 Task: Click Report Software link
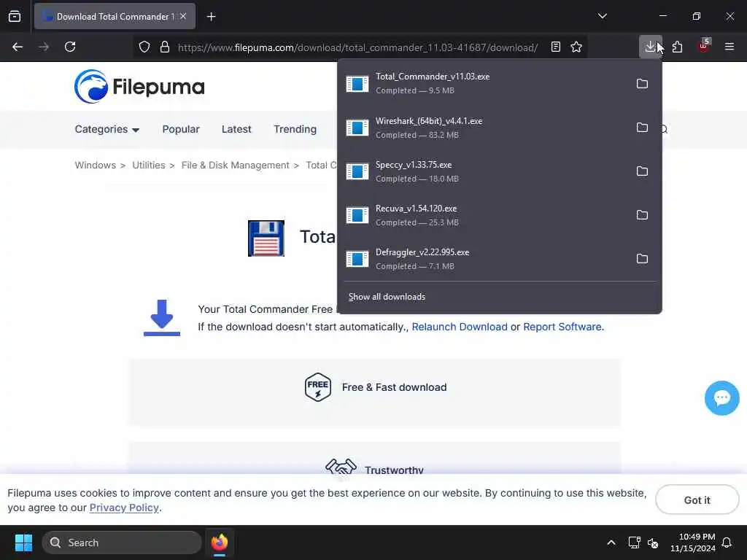[563, 327]
